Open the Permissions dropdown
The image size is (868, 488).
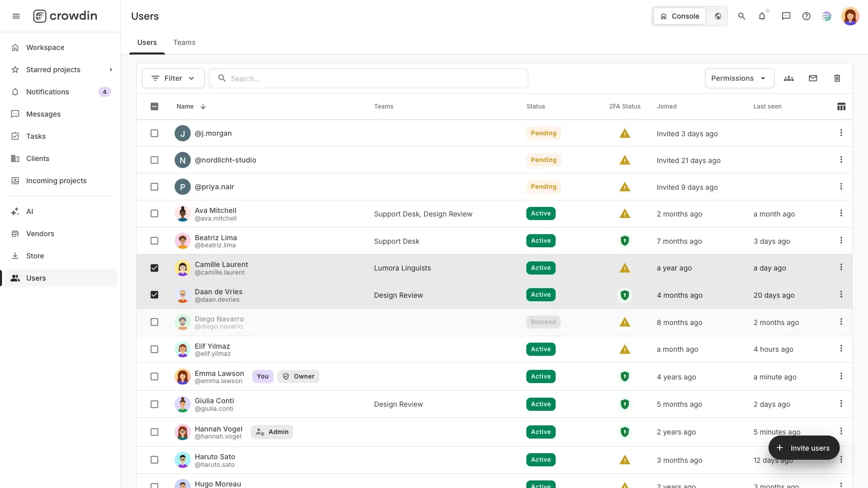click(739, 78)
